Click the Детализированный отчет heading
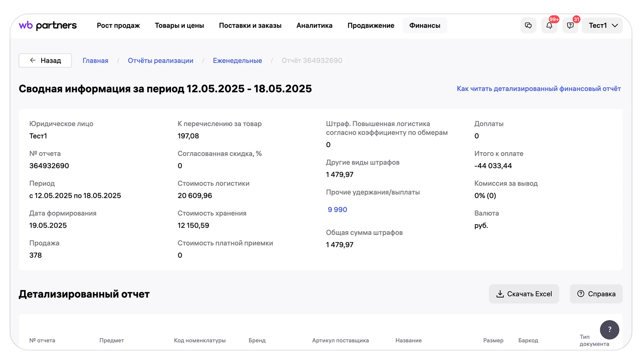Viewport: 642px width, 364px height. tap(84, 294)
